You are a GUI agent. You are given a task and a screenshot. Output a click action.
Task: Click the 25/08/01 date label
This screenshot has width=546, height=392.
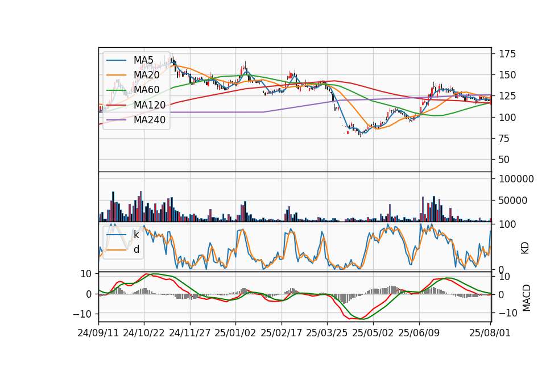click(490, 333)
